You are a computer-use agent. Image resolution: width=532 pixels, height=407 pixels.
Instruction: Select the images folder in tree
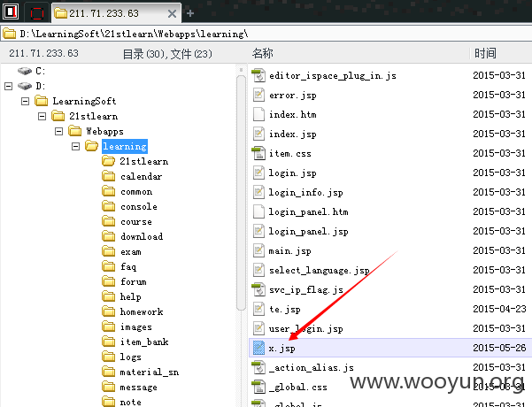click(x=136, y=327)
